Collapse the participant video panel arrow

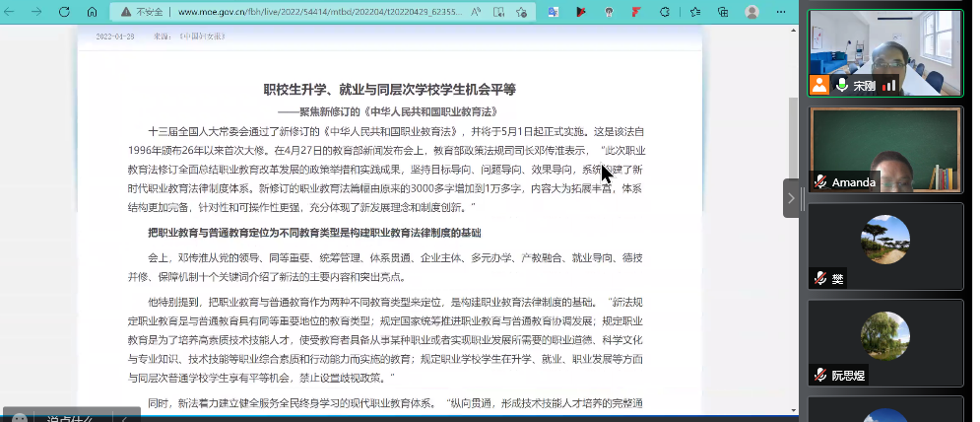[791, 198]
